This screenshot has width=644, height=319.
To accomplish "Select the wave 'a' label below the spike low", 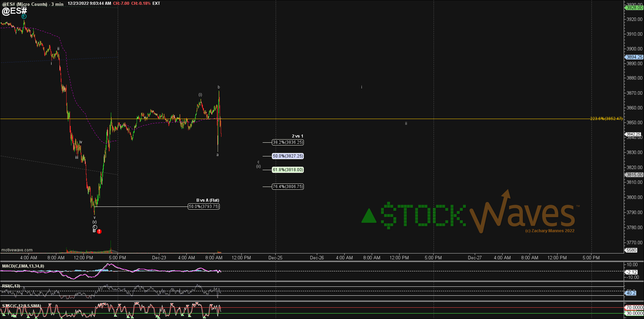I will click(x=217, y=154).
